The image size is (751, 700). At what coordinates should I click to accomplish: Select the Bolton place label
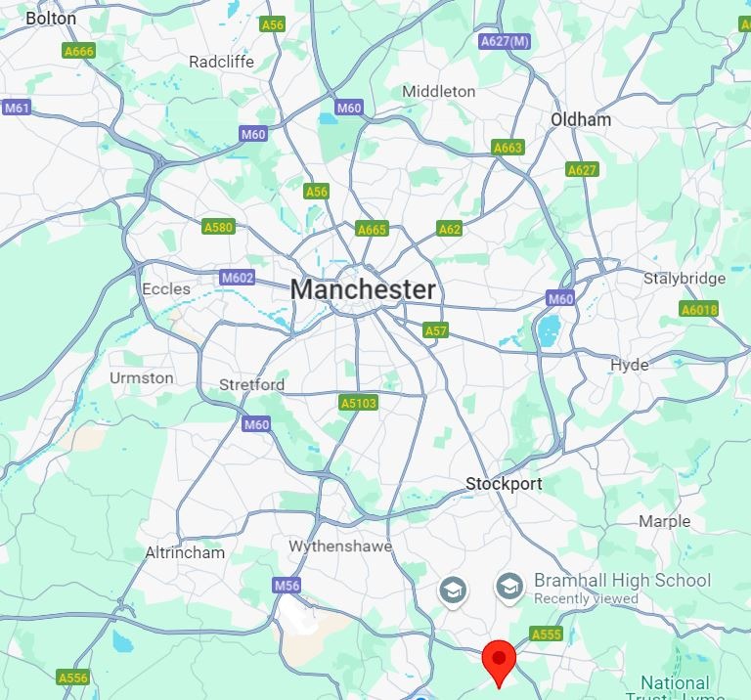point(51,19)
